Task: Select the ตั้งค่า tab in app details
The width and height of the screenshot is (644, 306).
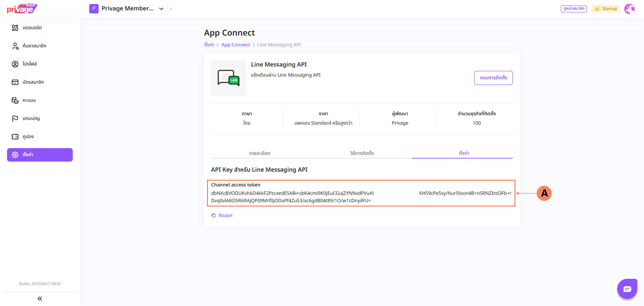Action: [464, 153]
